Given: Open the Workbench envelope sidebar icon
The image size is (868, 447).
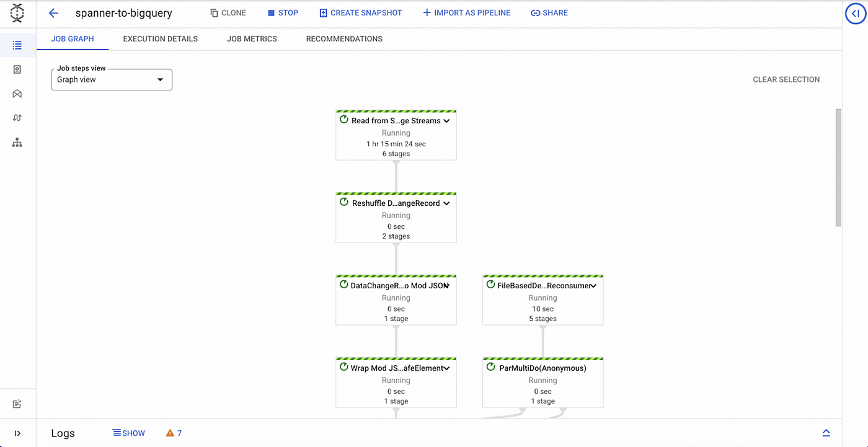Looking at the screenshot, I should tap(17, 94).
